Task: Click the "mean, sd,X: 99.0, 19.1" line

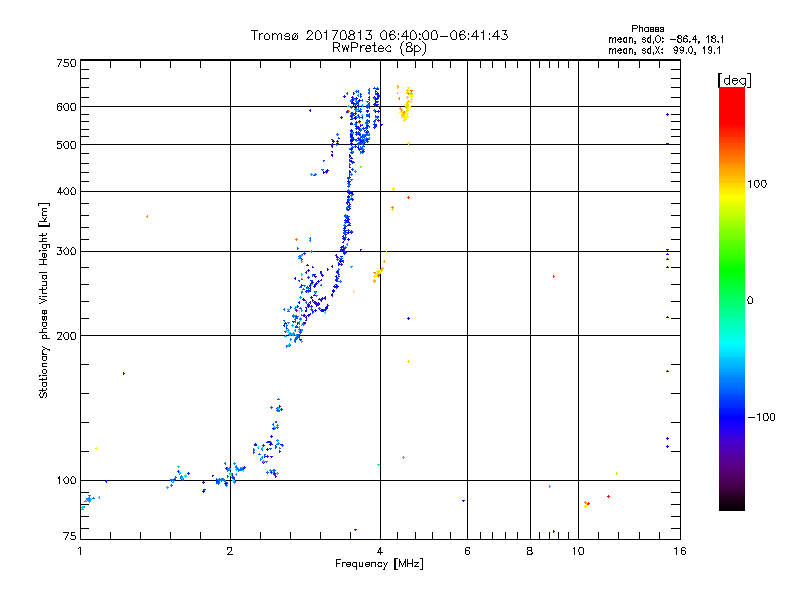Action: 664,50
